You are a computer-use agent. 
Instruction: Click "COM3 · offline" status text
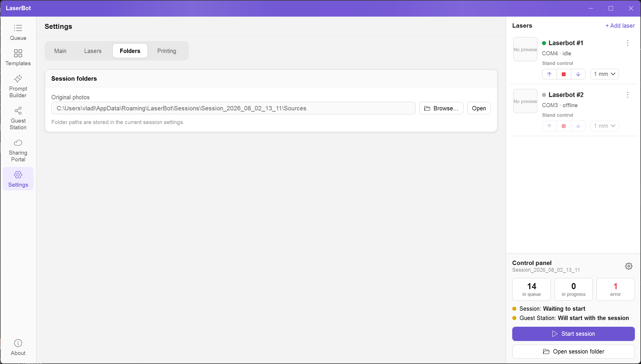point(560,105)
